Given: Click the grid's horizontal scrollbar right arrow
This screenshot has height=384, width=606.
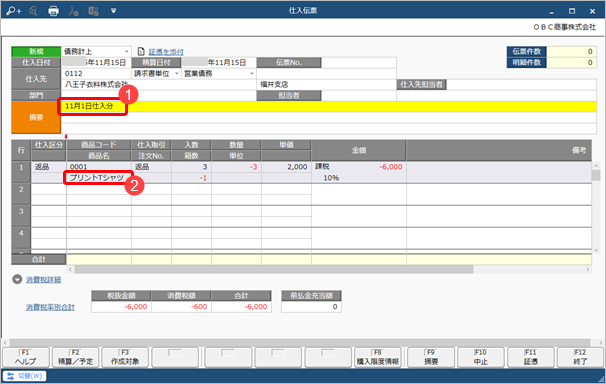Looking at the screenshot, I should click(x=588, y=269).
